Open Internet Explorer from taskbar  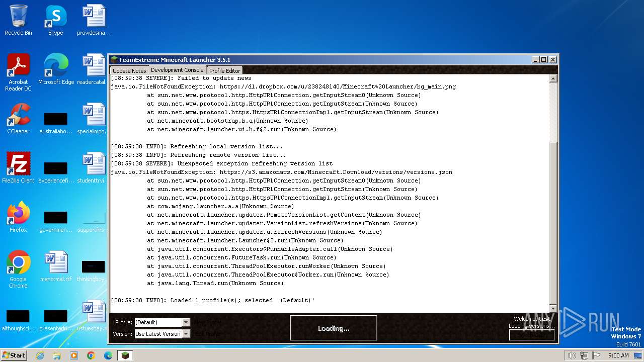[x=40, y=355]
